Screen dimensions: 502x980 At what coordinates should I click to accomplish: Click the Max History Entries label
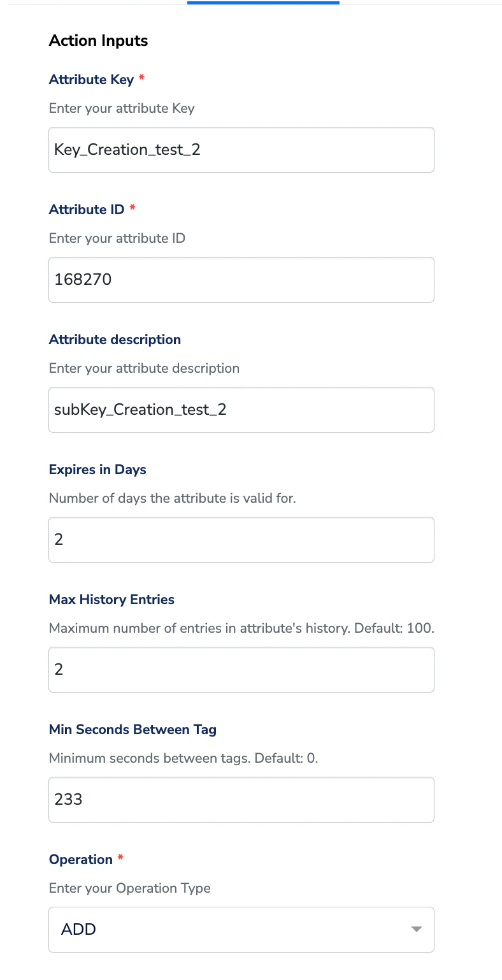(111, 600)
